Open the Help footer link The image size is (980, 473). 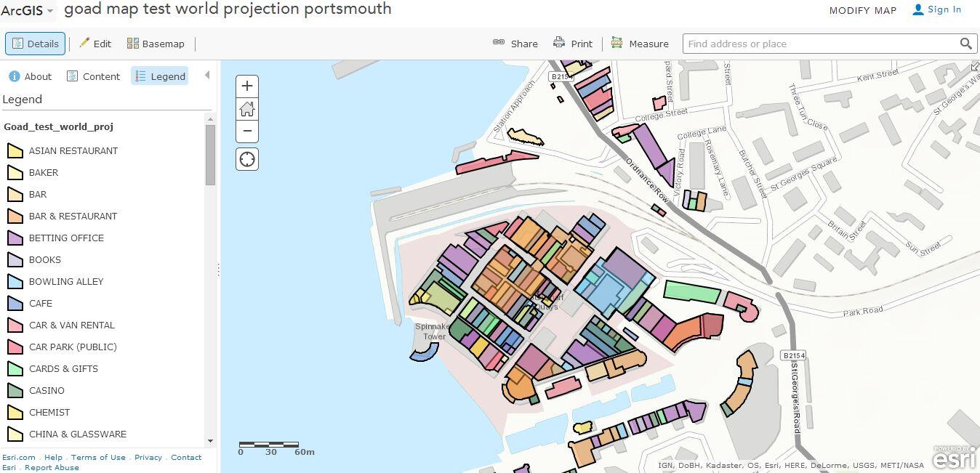(53, 457)
